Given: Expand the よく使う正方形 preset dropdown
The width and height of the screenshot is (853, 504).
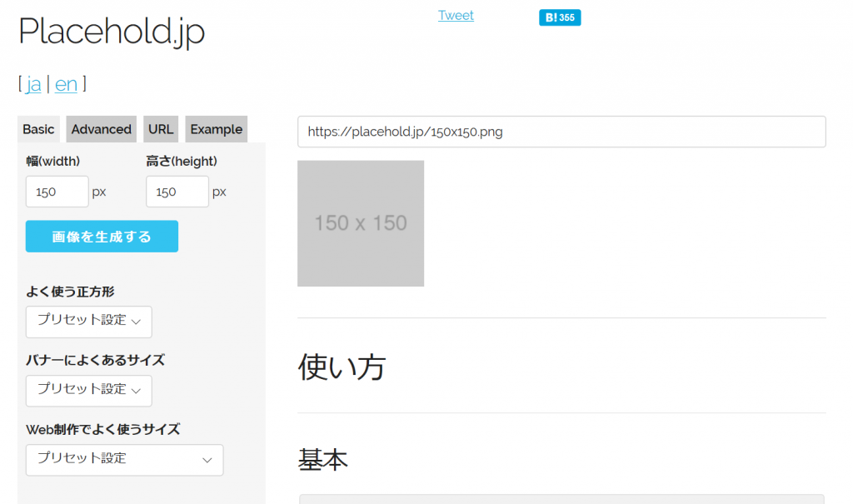Looking at the screenshot, I should (x=88, y=322).
